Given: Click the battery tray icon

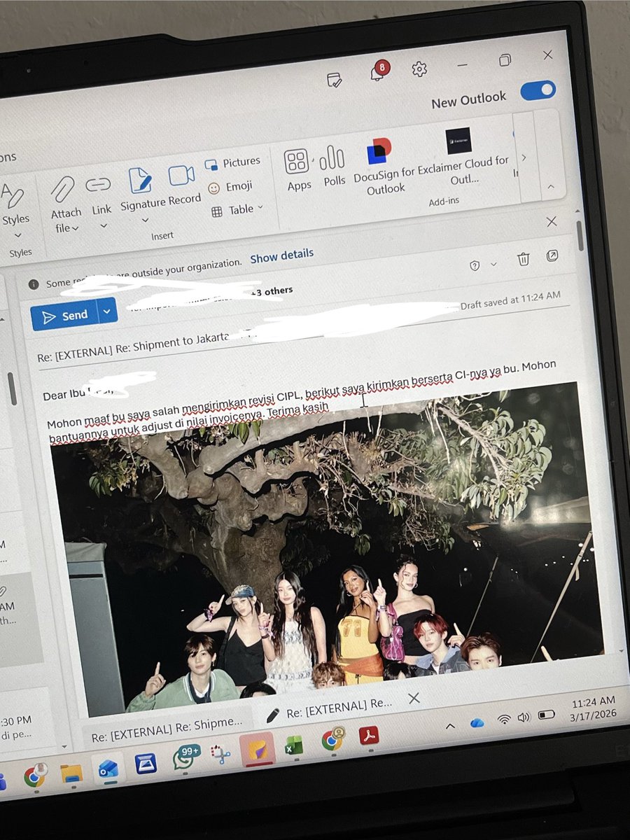Looking at the screenshot, I should (x=547, y=714).
